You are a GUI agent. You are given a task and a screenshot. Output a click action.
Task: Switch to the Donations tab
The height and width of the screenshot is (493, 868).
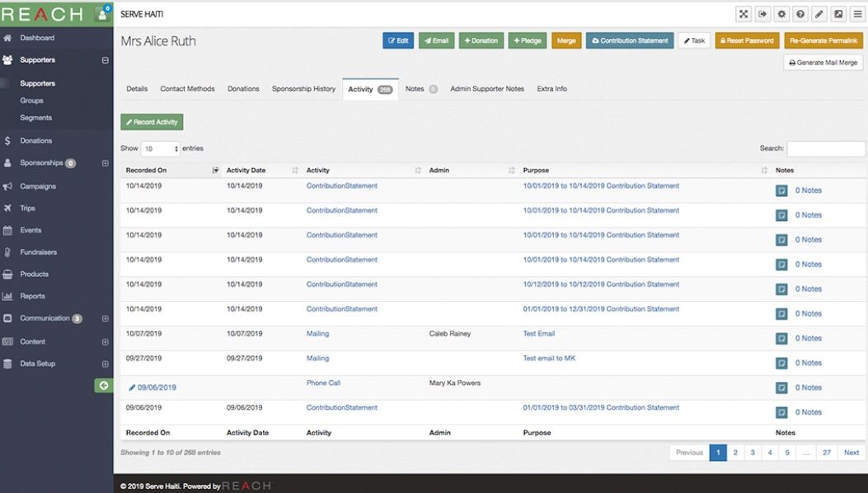coord(243,89)
